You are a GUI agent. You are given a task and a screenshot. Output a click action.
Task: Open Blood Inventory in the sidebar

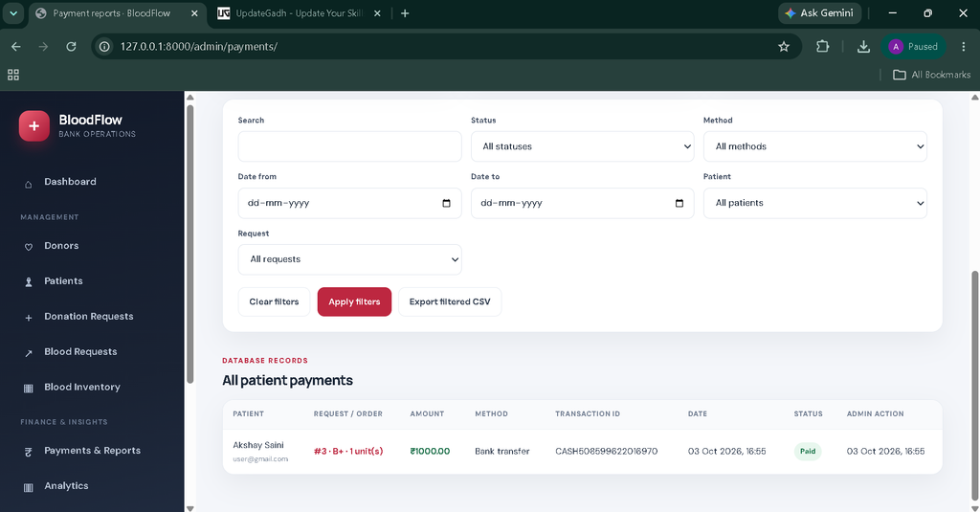point(82,387)
